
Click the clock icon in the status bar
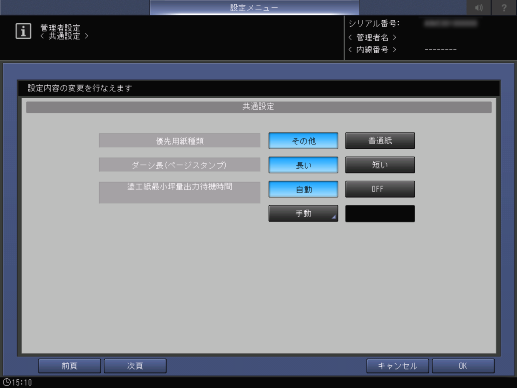6,382
